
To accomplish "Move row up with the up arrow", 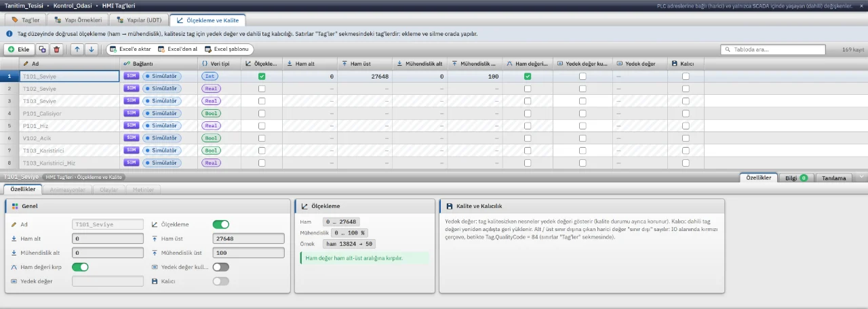I will coord(77,49).
